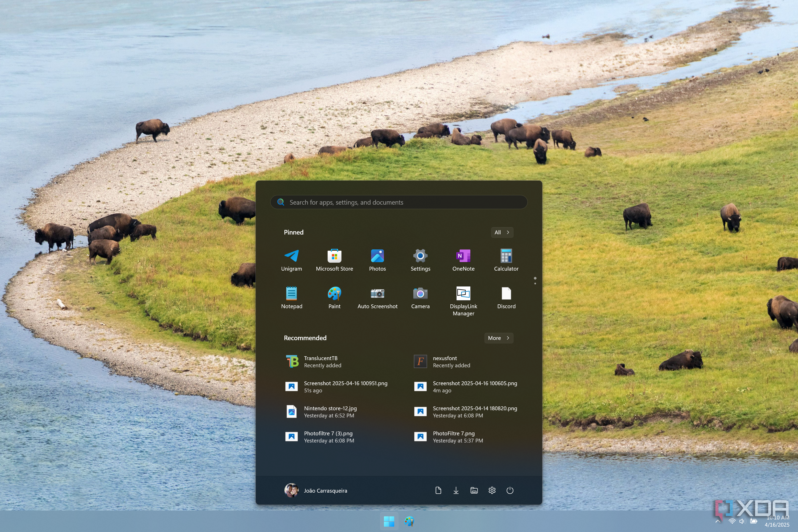Open João Carrasqueira's user account menu
Viewport: 798px width, 532px height.
[x=316, y=490]
